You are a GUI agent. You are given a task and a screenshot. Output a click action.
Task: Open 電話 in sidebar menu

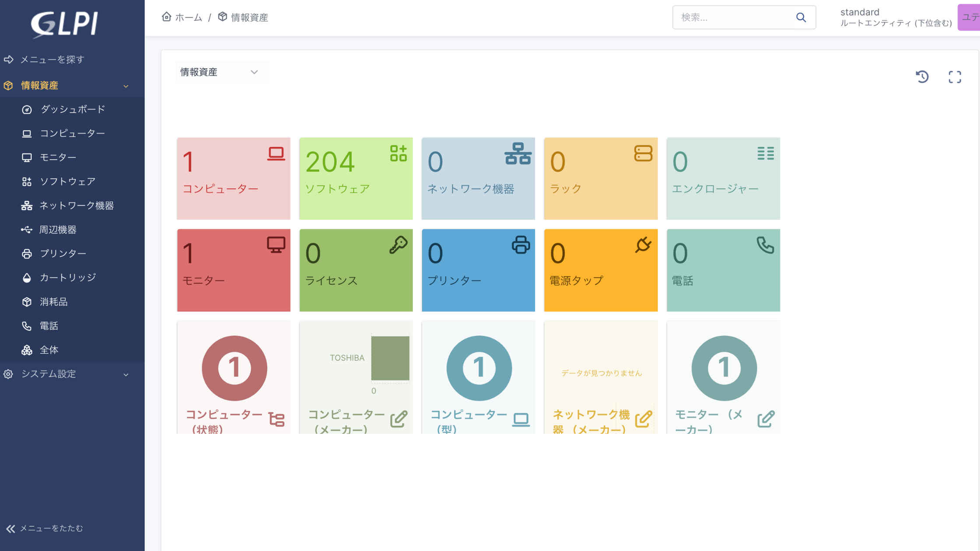(73, 326)
